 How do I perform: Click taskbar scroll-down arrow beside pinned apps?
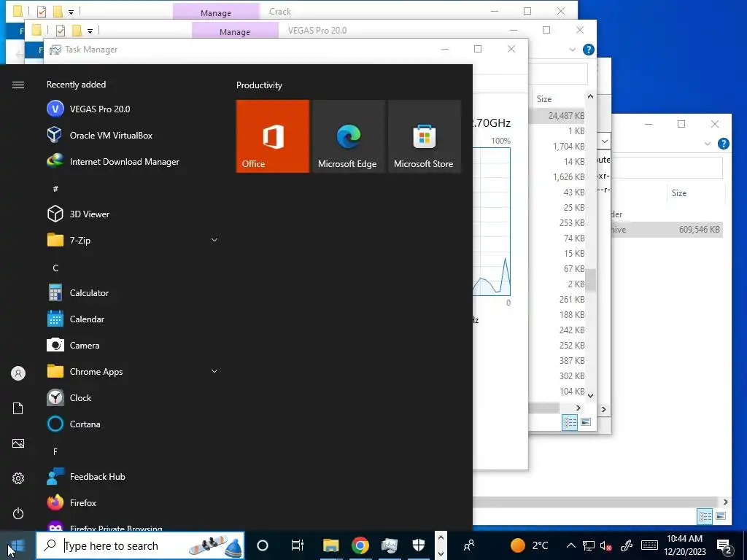click(441, 553)
